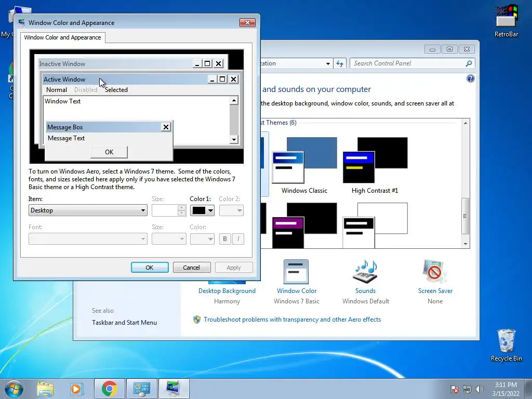The width and height of the screenshot is (532, 399).
Task: Click Selected menu in the preview
Action: coord(116,90)
